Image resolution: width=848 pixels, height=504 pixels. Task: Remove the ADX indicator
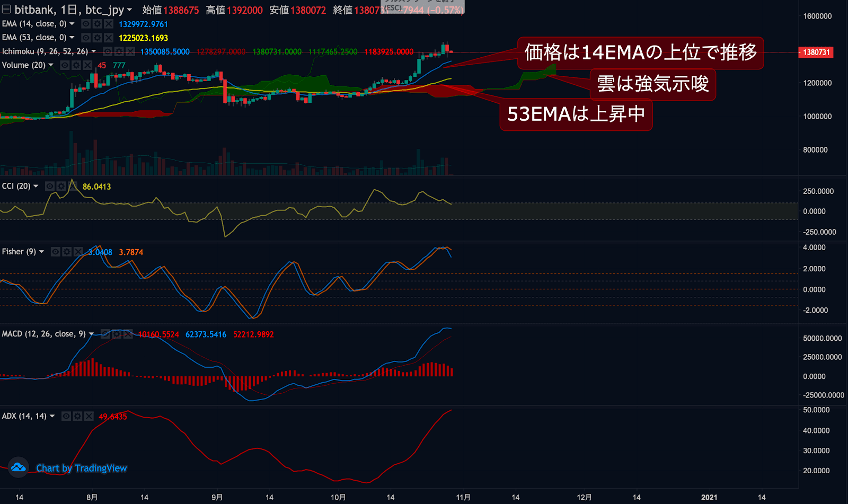[89, 416]
